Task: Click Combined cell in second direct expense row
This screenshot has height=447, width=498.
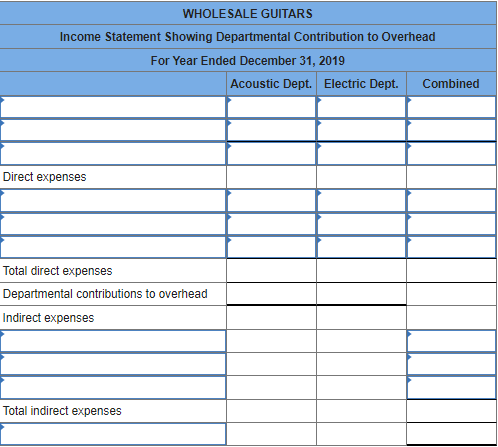Action: click(x=451, y=224)
